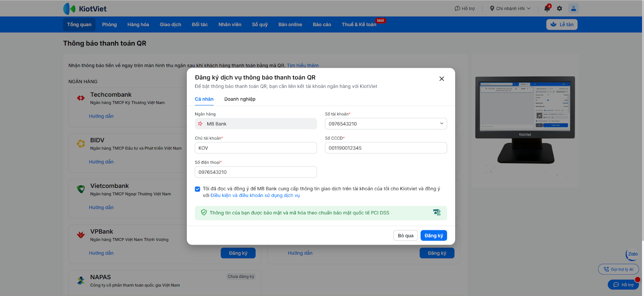Click the floating Hỗ trợ chat button

[x=623, y=285]
